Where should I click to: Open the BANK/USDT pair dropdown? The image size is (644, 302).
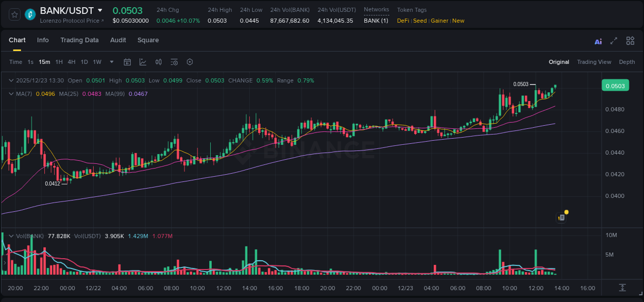tap(100, 10)
